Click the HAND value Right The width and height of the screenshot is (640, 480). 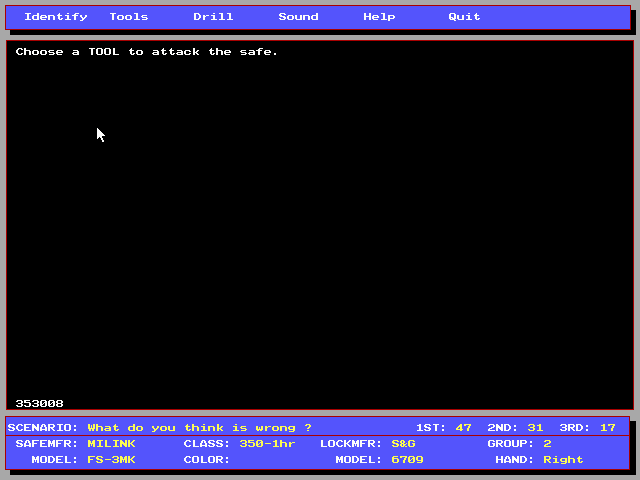click(x=563, y=460)
